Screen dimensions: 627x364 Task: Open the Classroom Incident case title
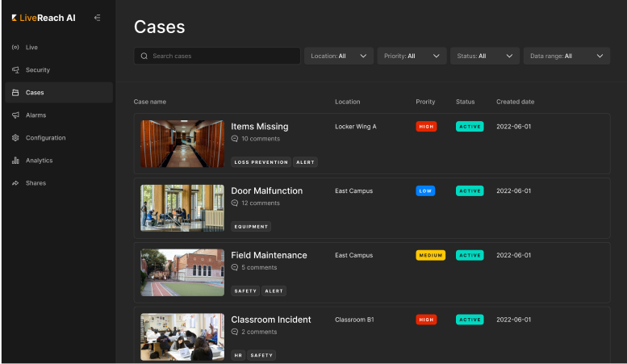[x=270, y=320]
